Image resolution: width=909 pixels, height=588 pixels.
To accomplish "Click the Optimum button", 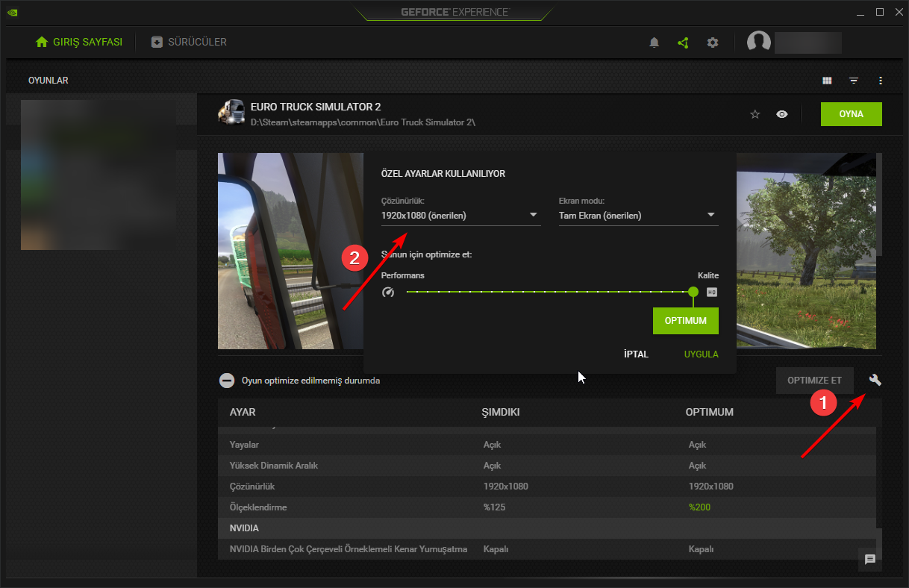I will [686, 321].
